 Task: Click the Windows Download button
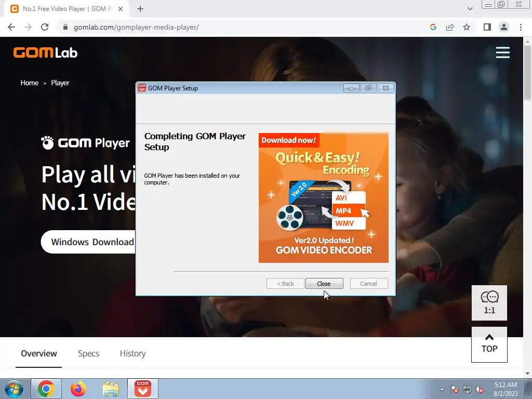pos(88,242)
